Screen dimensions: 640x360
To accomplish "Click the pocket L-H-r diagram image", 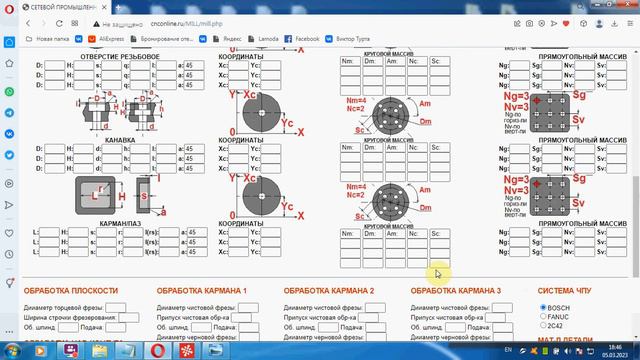I will [x=120, y=196].
